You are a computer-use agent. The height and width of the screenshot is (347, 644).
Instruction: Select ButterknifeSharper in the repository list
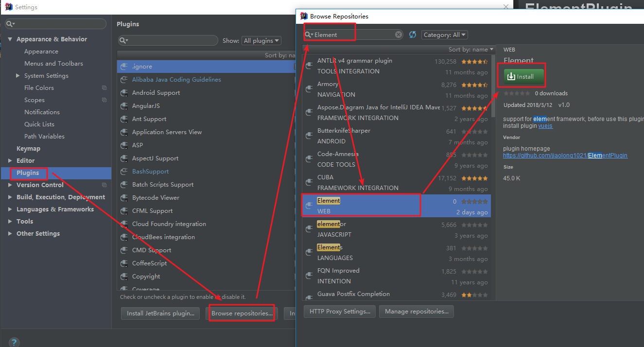[396, 136]
